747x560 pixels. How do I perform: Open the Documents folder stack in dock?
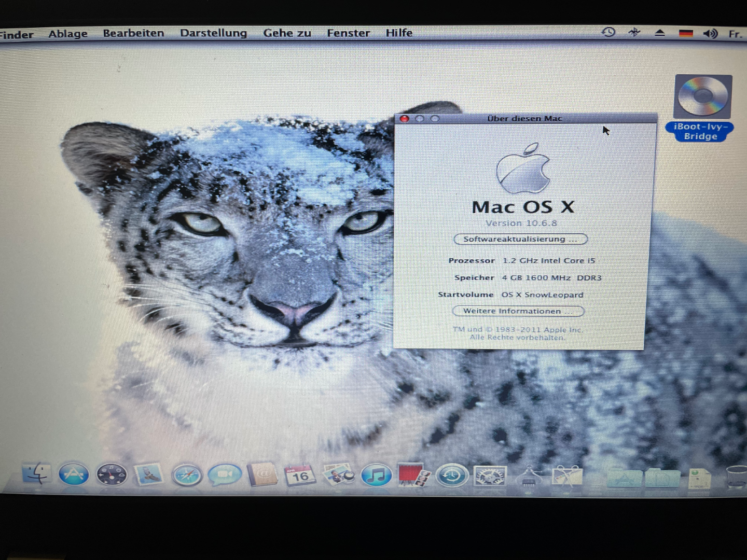[662, 477]
